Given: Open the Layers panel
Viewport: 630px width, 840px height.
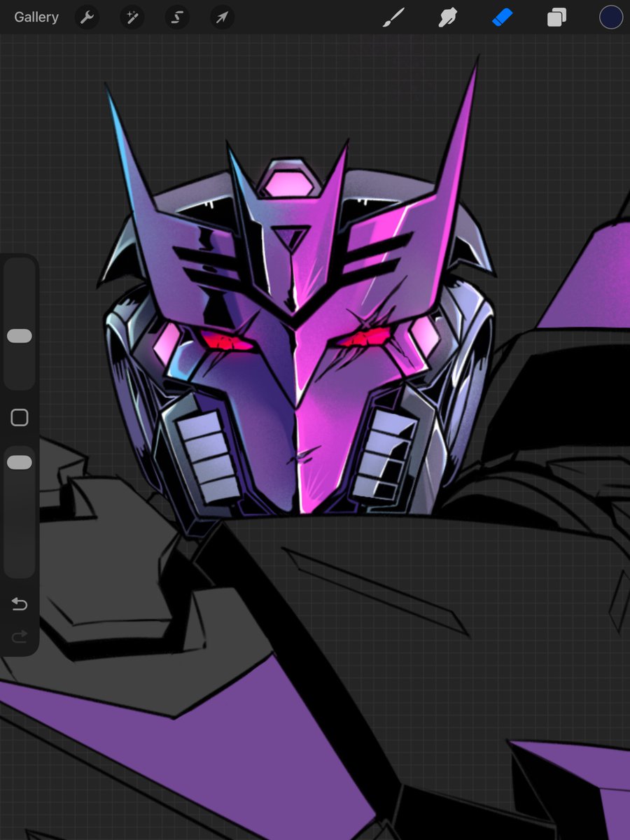Looking at the screenshot, I should pos(556,17).
